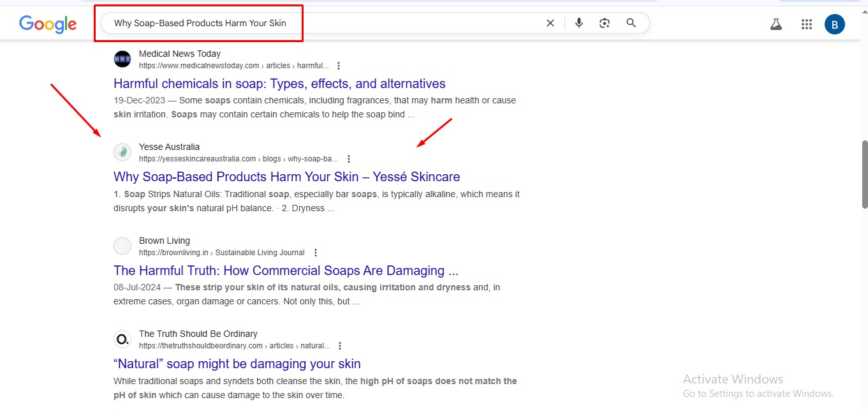
Task: Expand options menu for Medical News Today result
Action: coord(339,66)
